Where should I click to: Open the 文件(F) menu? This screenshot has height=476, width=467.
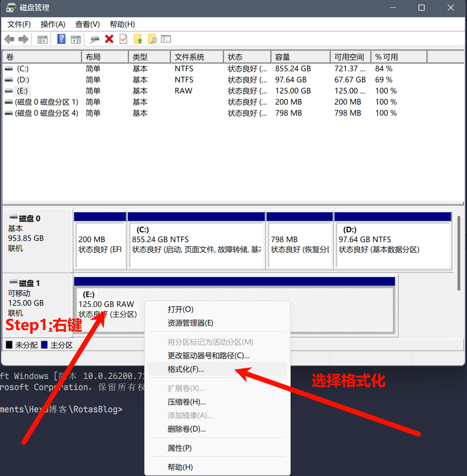(x=19, y=24)
